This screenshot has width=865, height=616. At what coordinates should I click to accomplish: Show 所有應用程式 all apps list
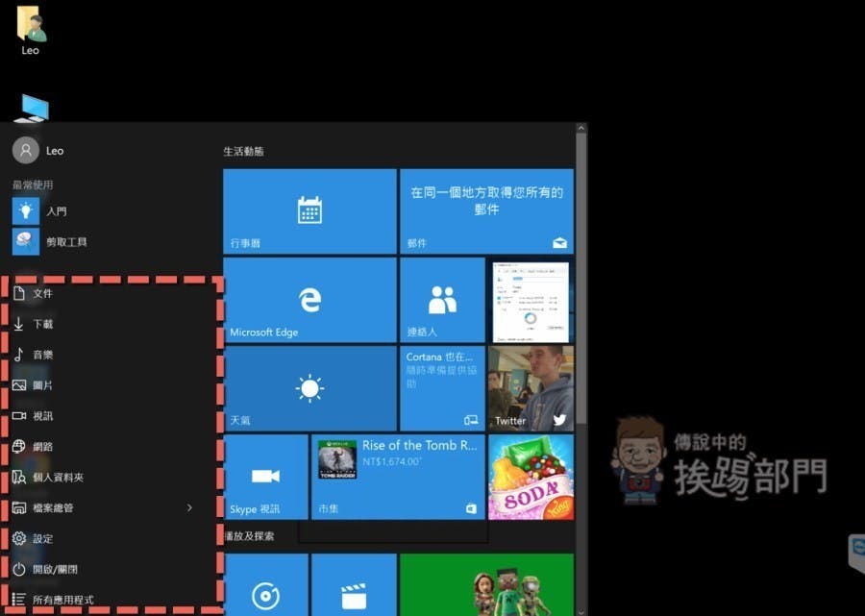point(53,600)
